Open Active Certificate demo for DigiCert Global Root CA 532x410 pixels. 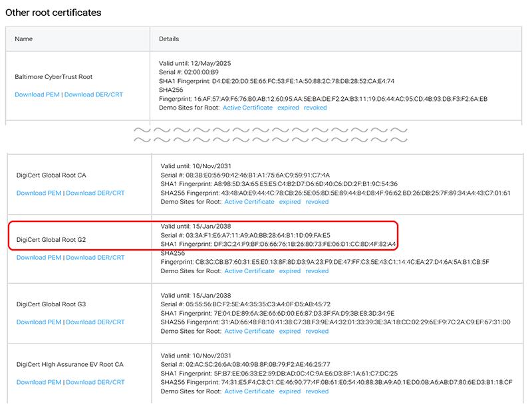tap(249, 202)
